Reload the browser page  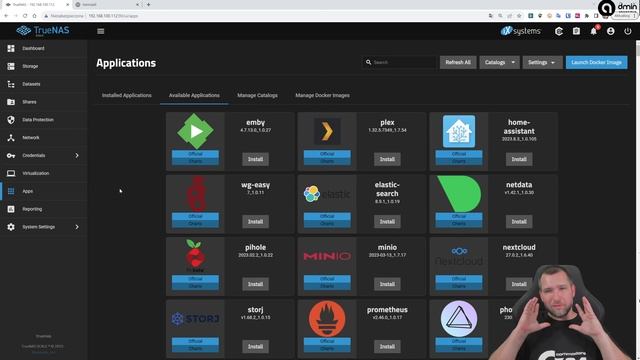point(25,16)
